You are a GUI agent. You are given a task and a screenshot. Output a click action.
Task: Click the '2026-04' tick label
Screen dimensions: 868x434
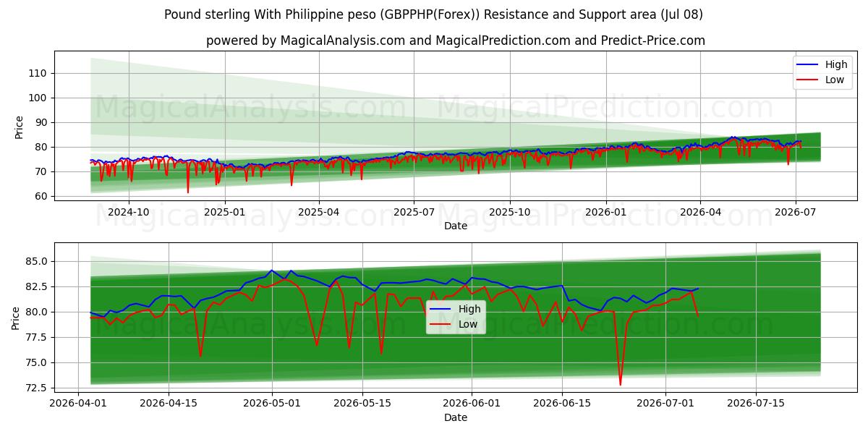pos(699,212)
